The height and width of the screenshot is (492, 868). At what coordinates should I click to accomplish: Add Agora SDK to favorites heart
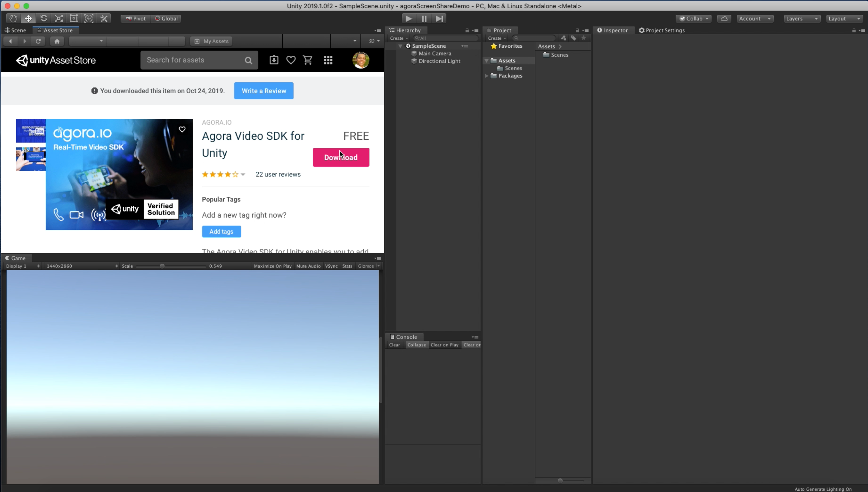pyautogui.click(x=182, y=130)
